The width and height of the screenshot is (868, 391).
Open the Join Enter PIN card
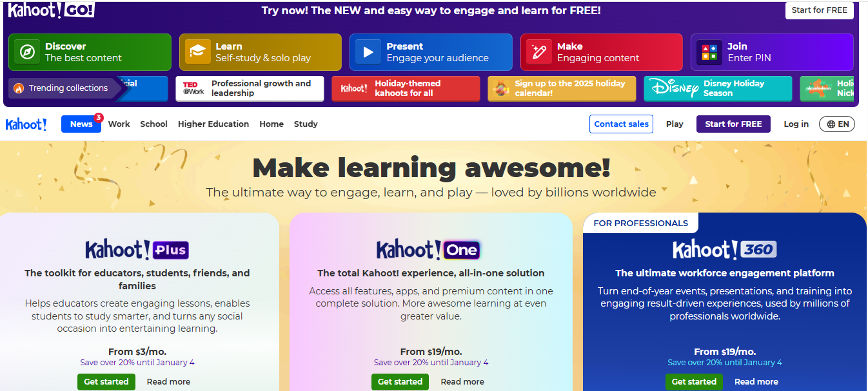[x=772, y=52]
